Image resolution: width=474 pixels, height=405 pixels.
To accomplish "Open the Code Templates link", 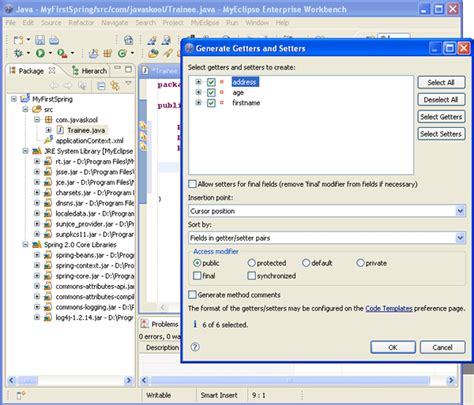I will (389, 308).
